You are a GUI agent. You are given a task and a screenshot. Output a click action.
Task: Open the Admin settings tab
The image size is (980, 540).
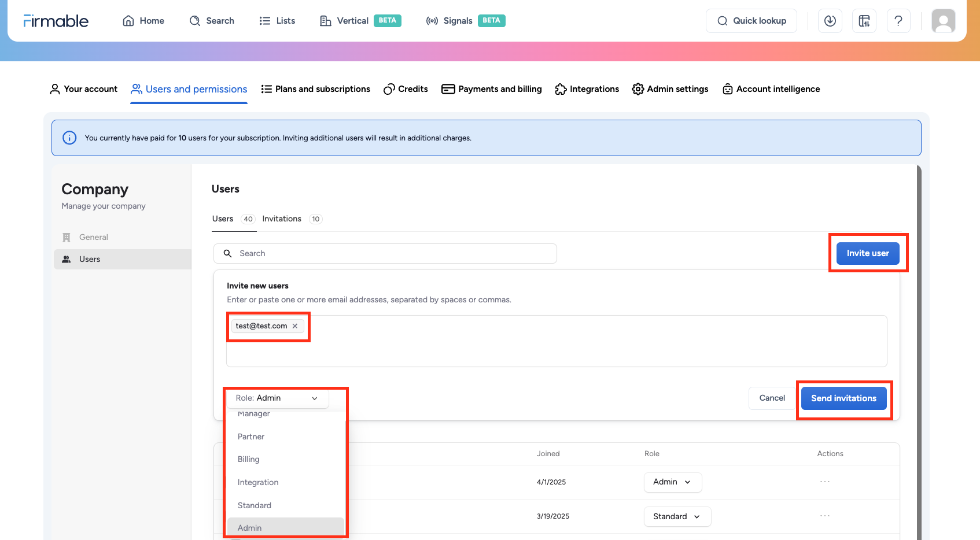click(670, 89)
